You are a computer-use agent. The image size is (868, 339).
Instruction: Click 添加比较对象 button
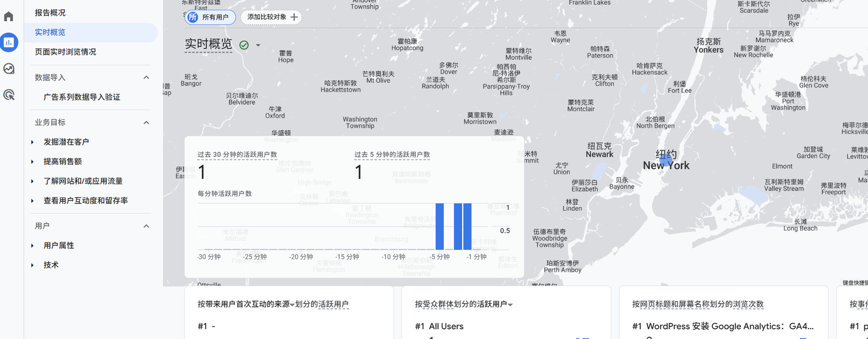272,17
